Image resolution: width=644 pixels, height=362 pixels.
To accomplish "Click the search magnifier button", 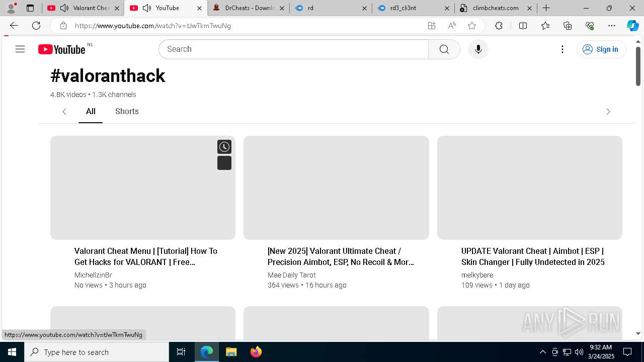I will pyautogui.click(x=444, y=49).
